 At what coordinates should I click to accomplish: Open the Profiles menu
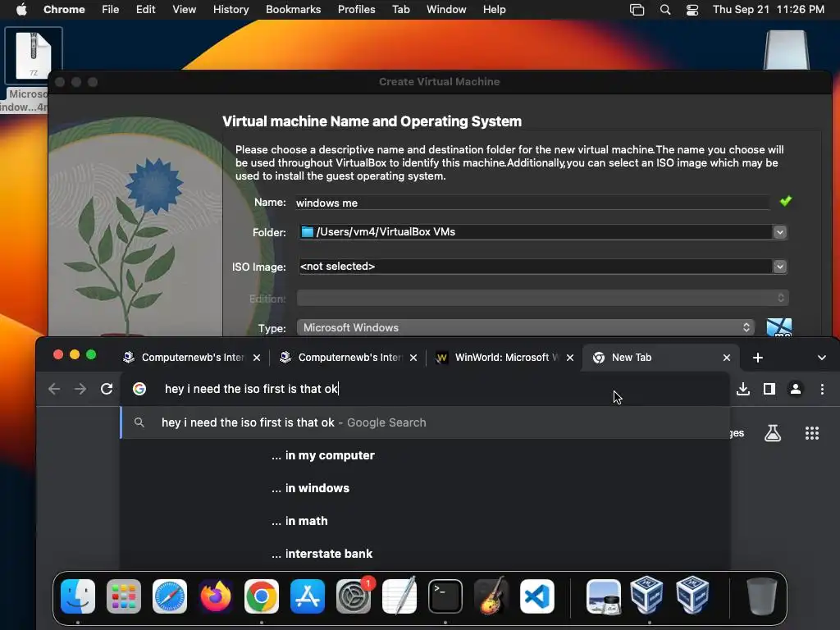click(x=356, y=10)
